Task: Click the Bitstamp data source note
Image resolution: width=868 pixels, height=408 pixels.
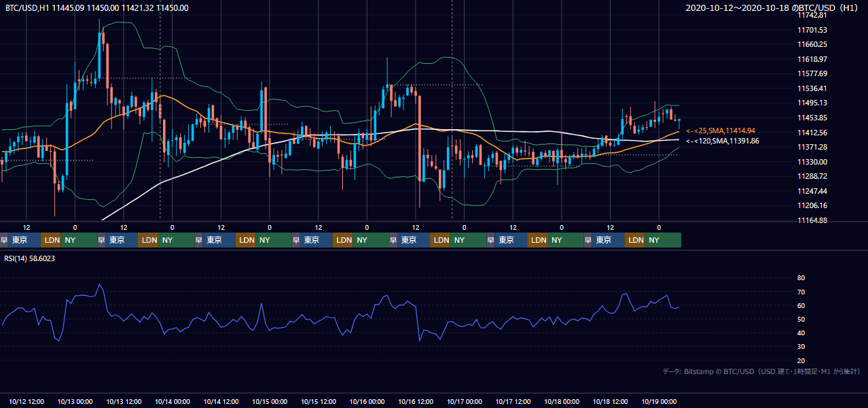Action: 761,371
